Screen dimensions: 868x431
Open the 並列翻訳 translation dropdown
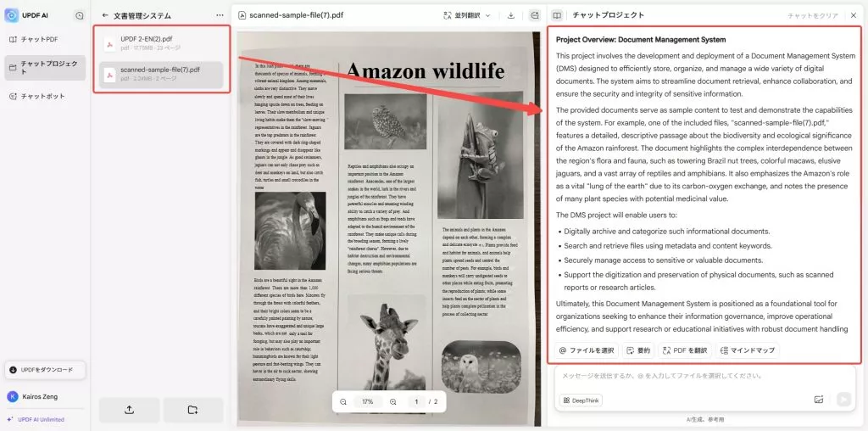pos(467,15)
